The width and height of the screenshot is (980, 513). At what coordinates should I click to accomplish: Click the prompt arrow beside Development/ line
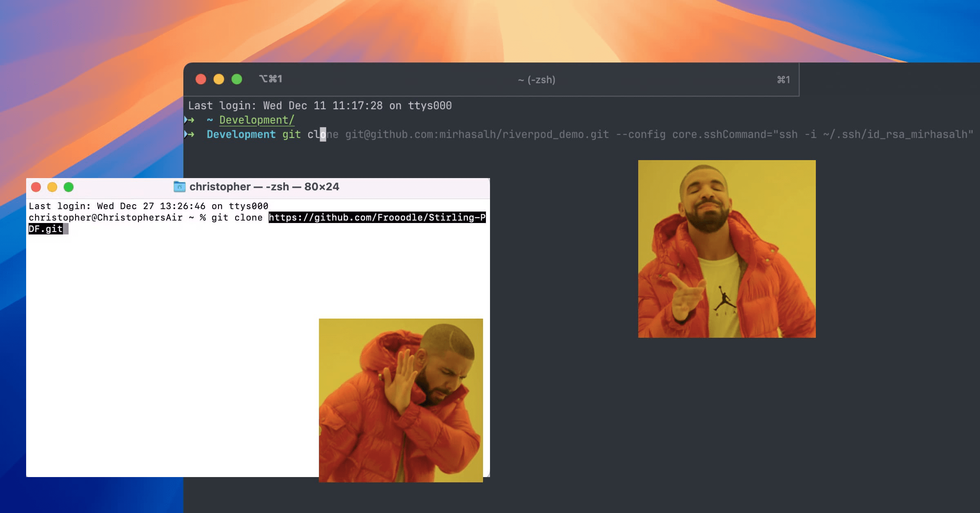(x=189, y=120)
